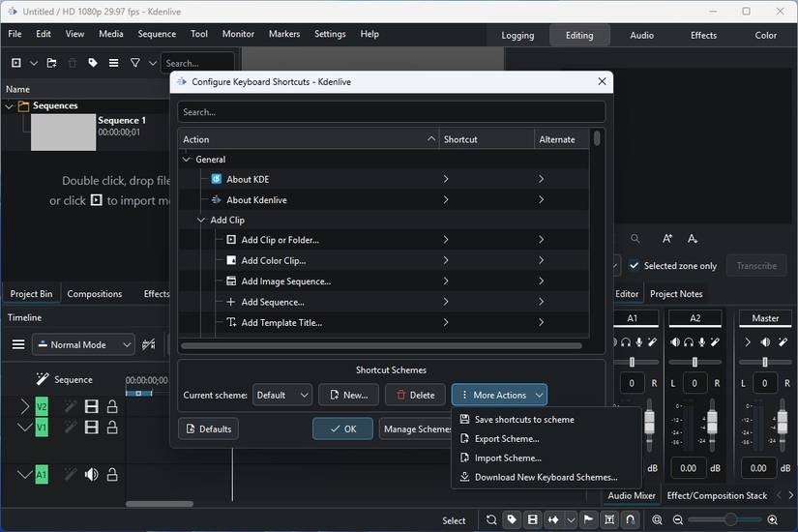Collapse the A1 track chevron
Viewport: 798px width, 532px height.
(x=24, y=475)
